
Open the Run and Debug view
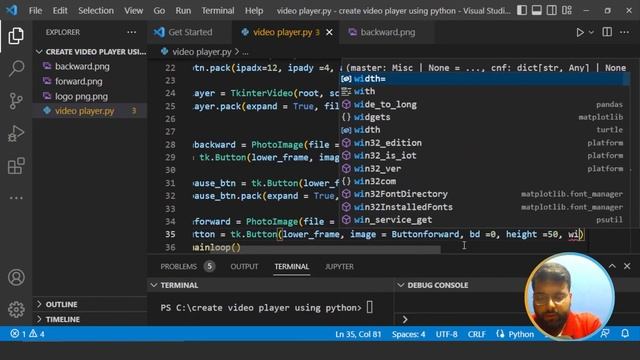tap(16, 133)
